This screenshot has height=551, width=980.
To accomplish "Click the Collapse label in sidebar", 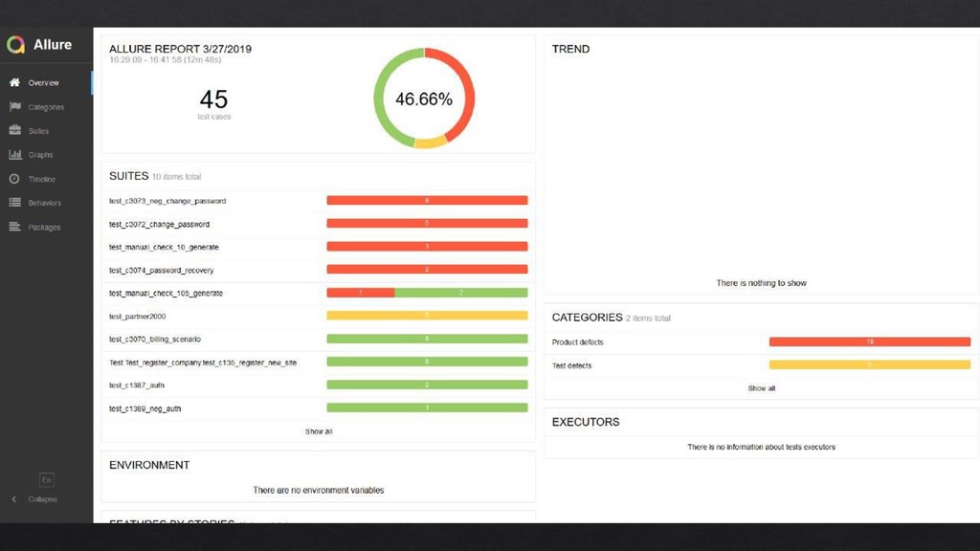I will pyautogui.click(x=42, y=499).
